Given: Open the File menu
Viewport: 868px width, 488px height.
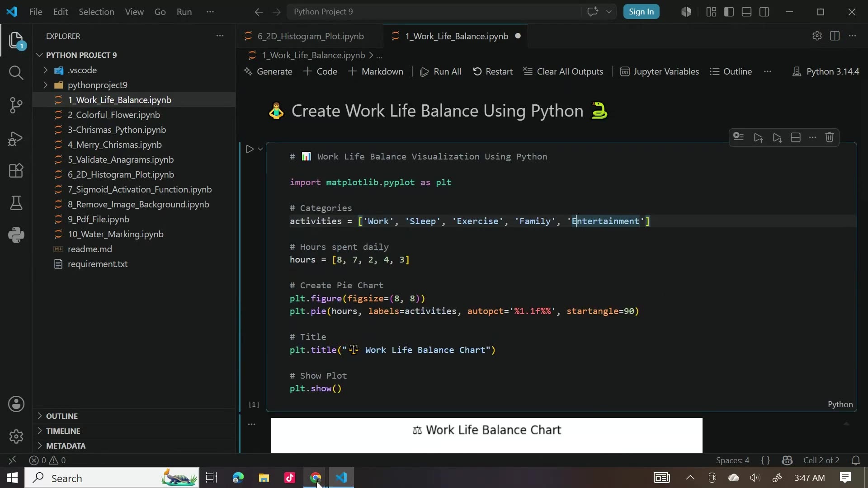Looking at the screenshot, I should click(x=36, y=12).
